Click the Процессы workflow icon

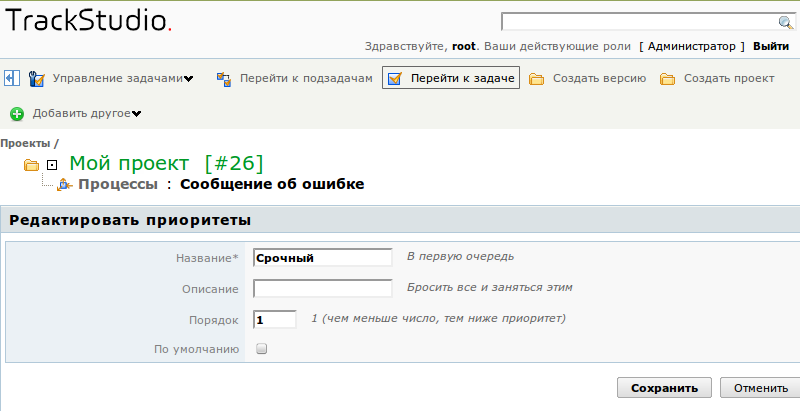65,184
